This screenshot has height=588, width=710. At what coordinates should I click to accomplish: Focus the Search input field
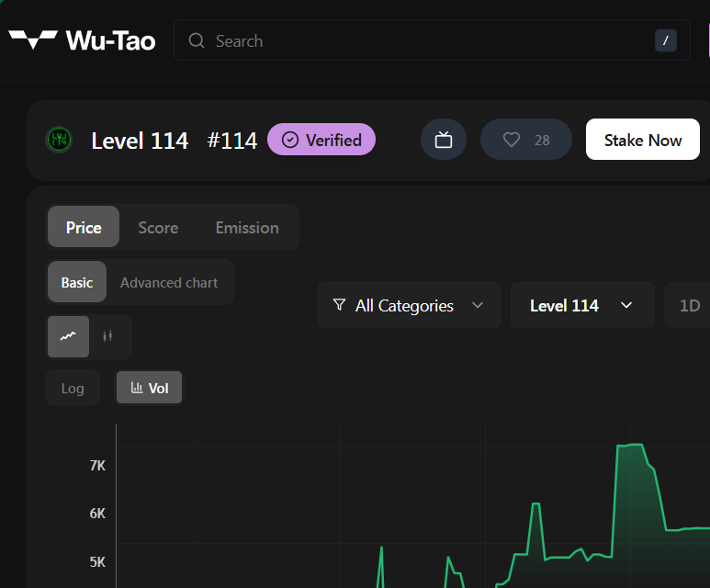pos(432,40)
